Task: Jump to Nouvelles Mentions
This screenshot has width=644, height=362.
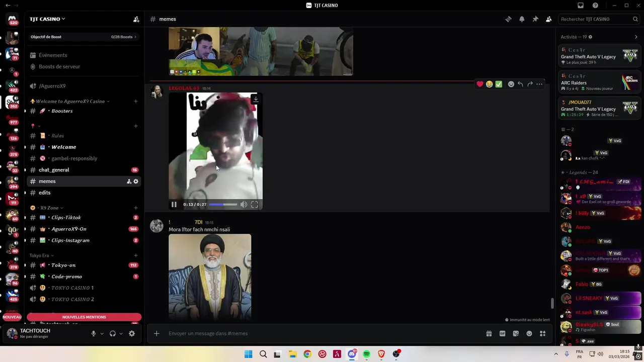Action: click(x=84, y=317)
